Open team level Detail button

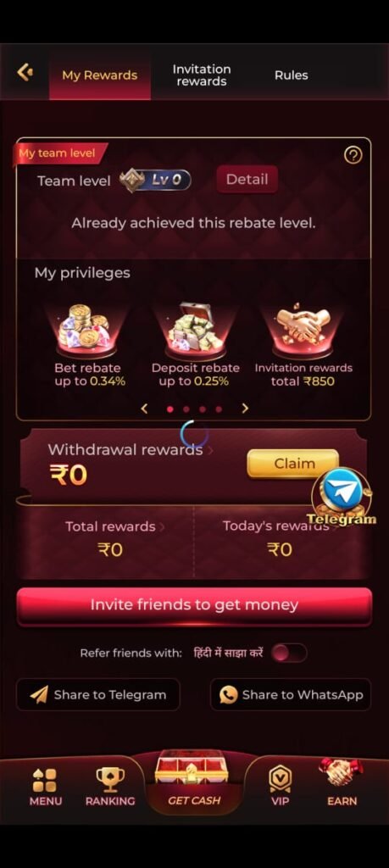click(247, 180)
